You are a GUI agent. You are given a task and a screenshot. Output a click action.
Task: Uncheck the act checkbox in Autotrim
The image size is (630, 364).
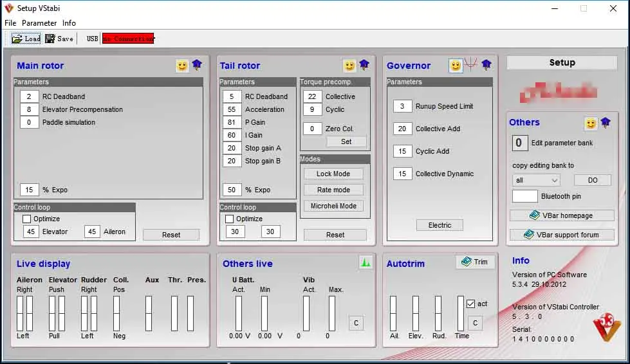[x=470, y=304]
